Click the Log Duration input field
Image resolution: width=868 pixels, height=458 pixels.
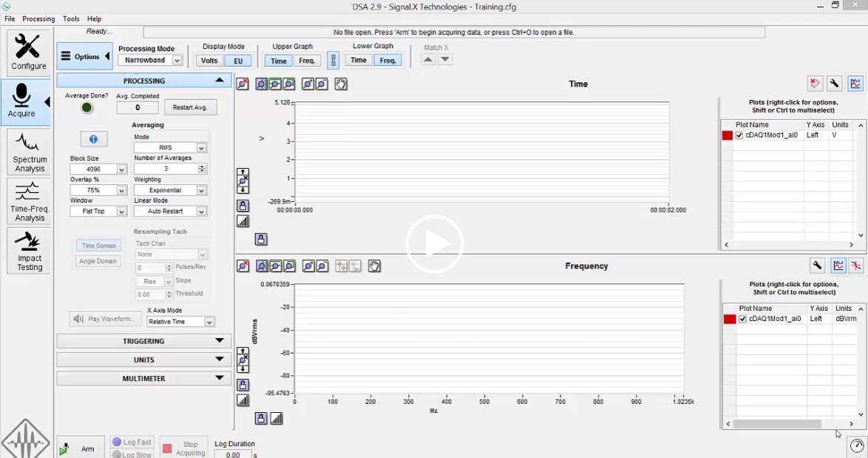[x=232, y=454]
